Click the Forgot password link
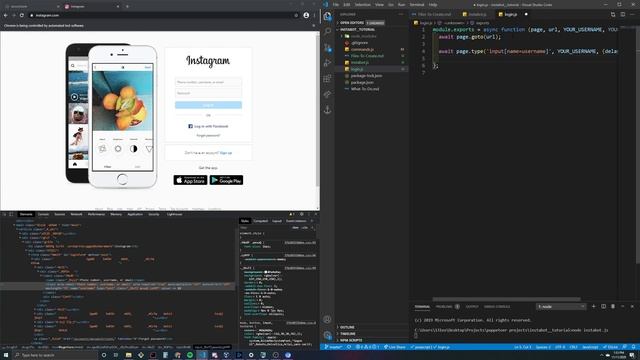Screen dimensions: 640x360 208,136
